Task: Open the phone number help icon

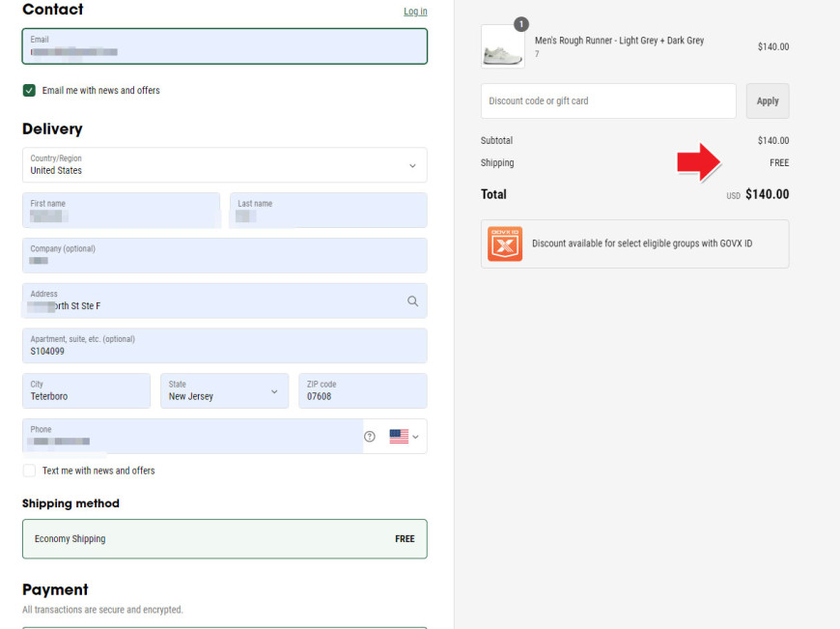Action: click(x=370, y=437)
